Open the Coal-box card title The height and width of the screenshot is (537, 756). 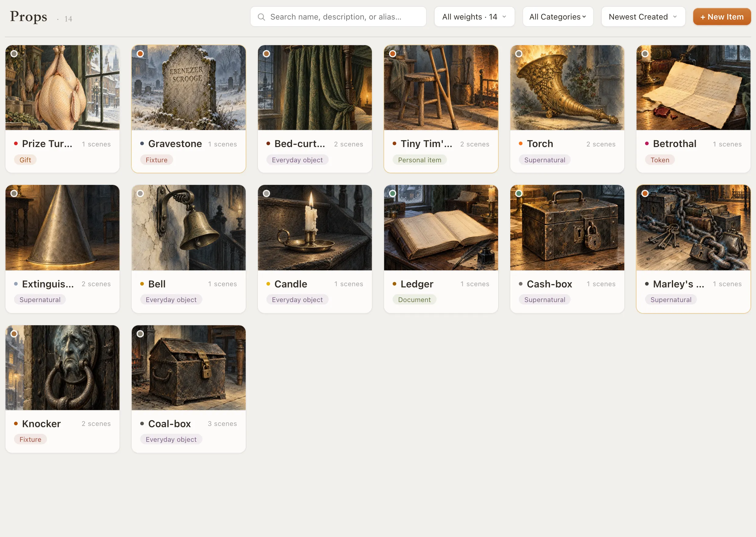click(x=169, y=423)
